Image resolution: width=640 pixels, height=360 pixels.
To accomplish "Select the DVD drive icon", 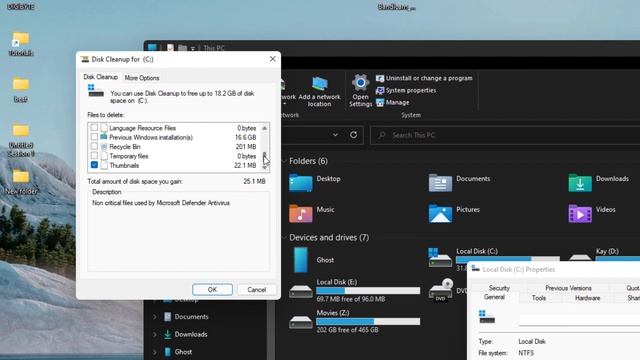I will click(440, 290).
